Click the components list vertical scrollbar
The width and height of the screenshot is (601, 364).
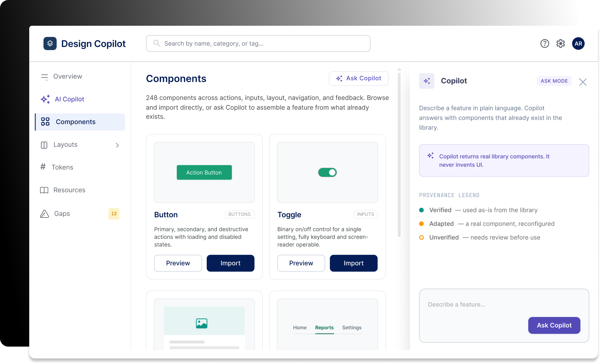pos(399,155)
